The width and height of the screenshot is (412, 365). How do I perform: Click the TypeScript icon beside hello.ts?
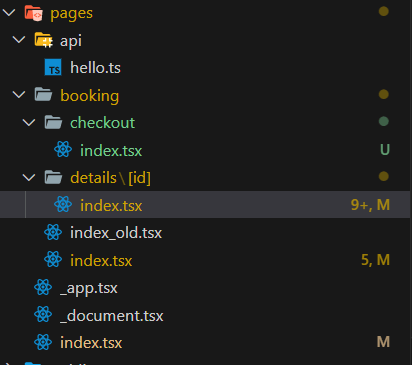(x=53, y=67)
